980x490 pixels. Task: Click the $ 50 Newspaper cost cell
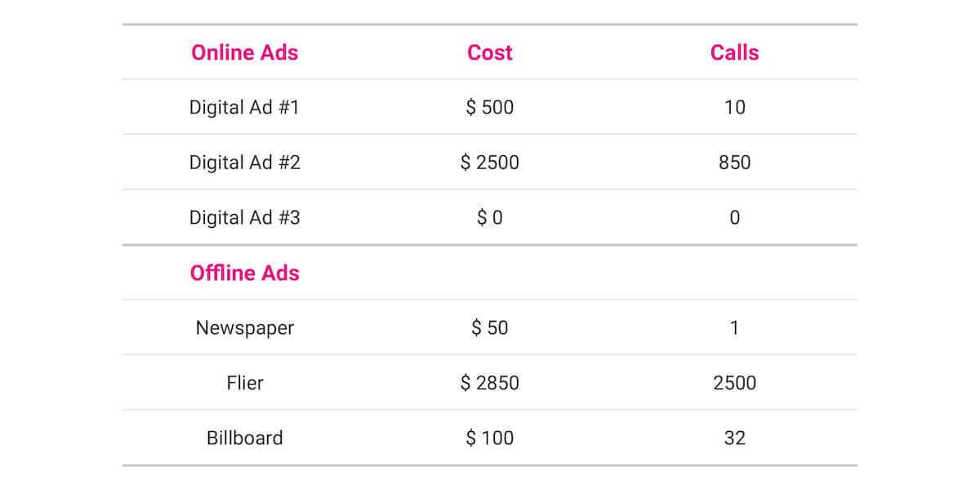click(489, 327)
